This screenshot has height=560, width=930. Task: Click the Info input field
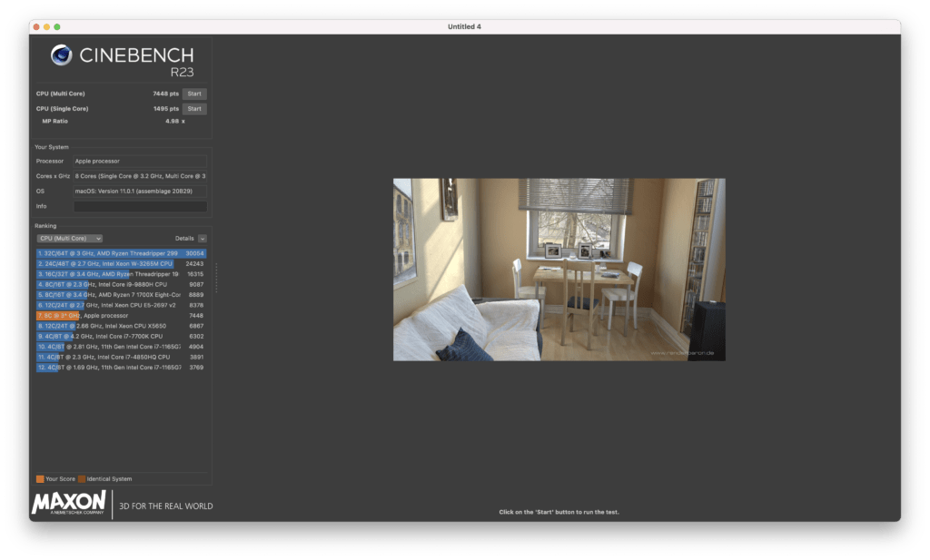tap(140, 206)
